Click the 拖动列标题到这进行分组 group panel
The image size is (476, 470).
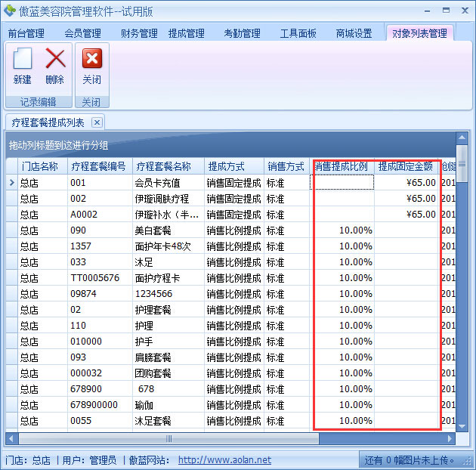tap(230, 145)
